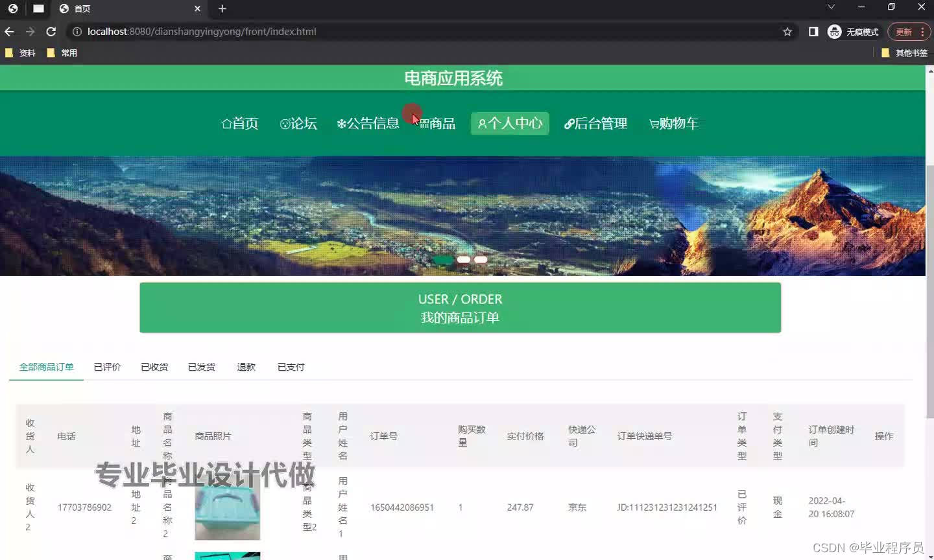Open 后台管理 admin management menu item
The image size is (934, 560).
[x=595, y=123]
